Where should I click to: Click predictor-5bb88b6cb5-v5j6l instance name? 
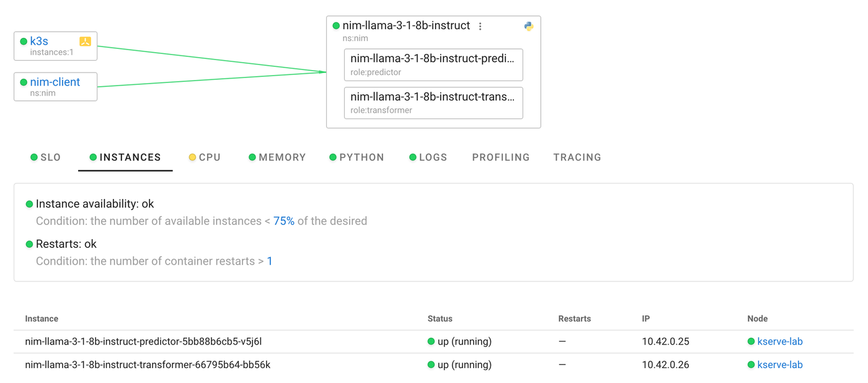point(143,341)
